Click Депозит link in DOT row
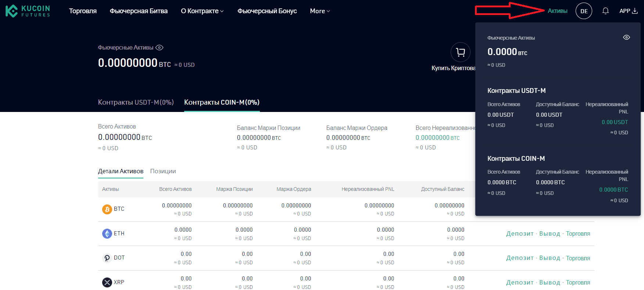This screenshot has height=290, width=644. 520,258
